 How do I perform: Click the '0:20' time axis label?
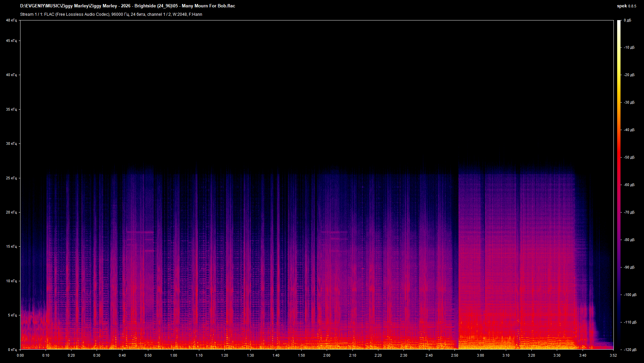click(x=71, y=356)
